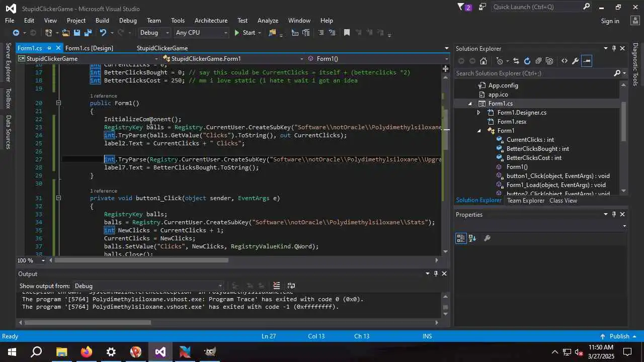The image size is (644, 362).
Task: Toggle Show All Files in Solution Explorer
Action: [549, 61]
